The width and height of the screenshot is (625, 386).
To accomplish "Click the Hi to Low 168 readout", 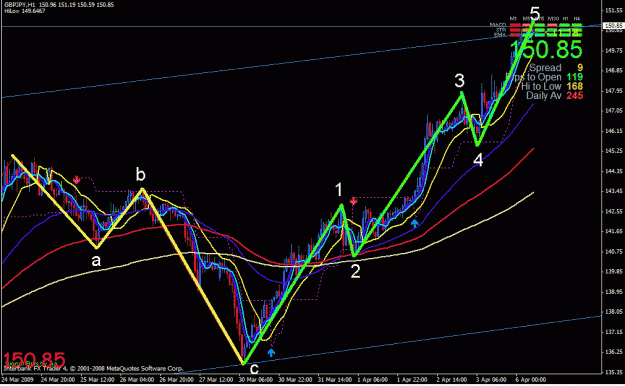I will click(x=552, y=86).
